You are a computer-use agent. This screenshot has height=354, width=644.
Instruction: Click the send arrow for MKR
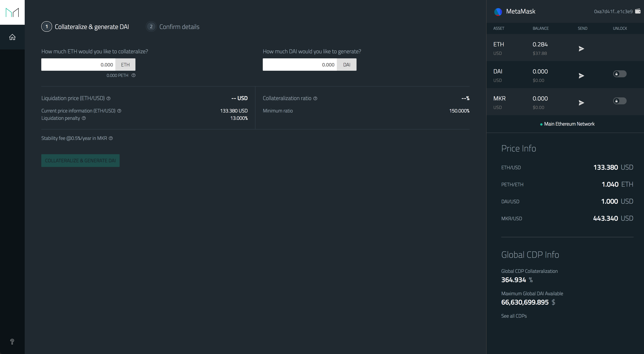click(x=581, y=103)
